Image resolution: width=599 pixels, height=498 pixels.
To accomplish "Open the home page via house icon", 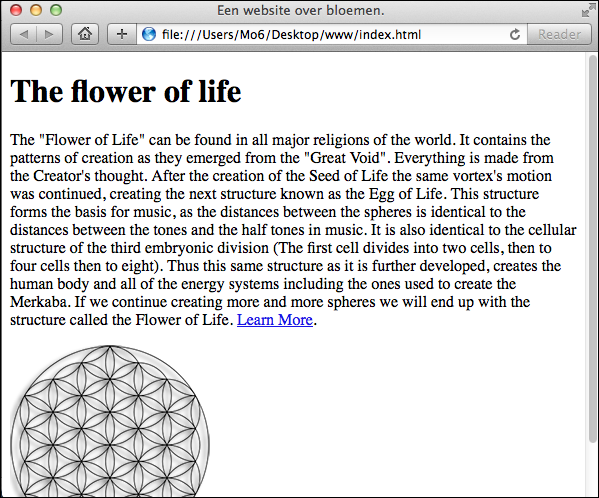I will pyautogui.click(x=85, y=34).
